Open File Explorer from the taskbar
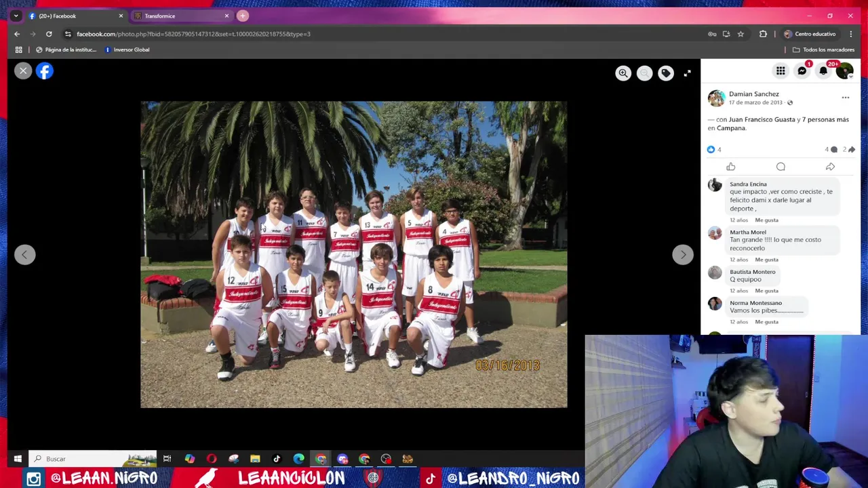 coord(255,459)
